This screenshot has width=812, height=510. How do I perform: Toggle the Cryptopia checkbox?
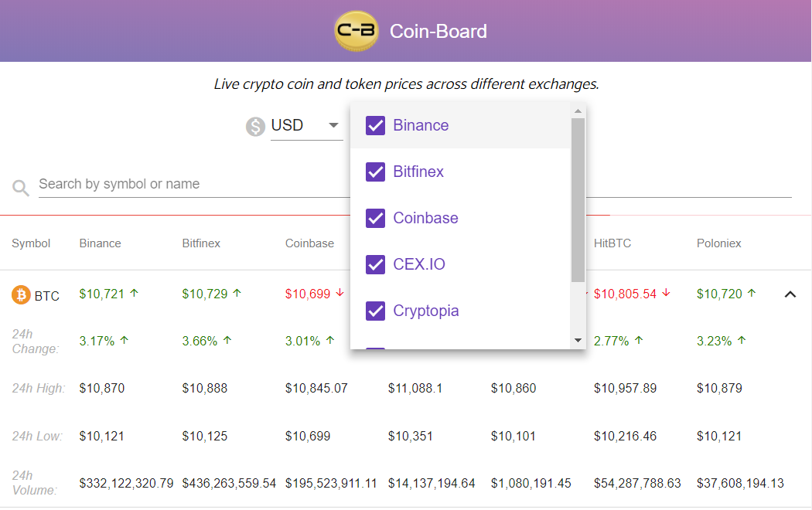point(375,311)
